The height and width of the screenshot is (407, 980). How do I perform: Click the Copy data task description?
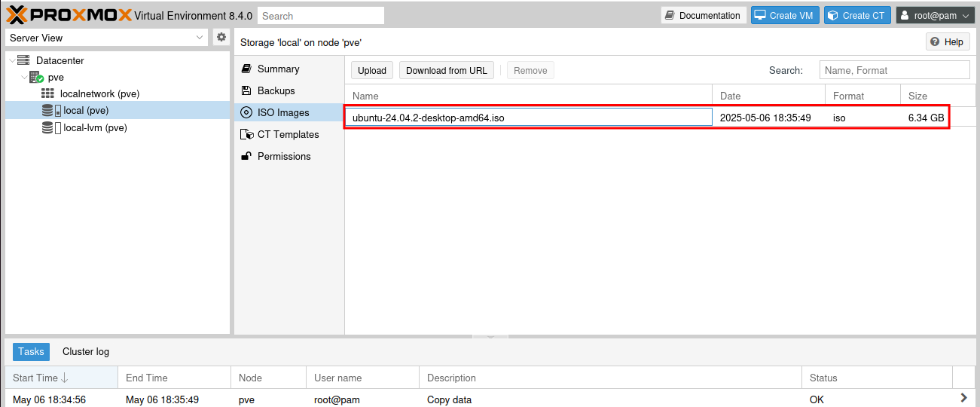point(449,399)
